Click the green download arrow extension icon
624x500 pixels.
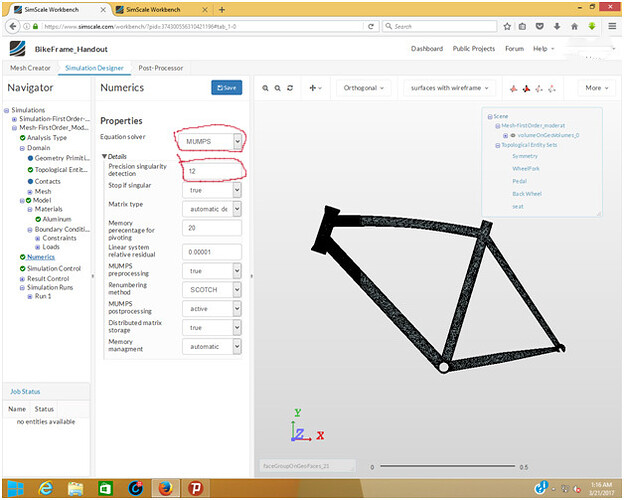pyautogui.click(x=592, y=26)
